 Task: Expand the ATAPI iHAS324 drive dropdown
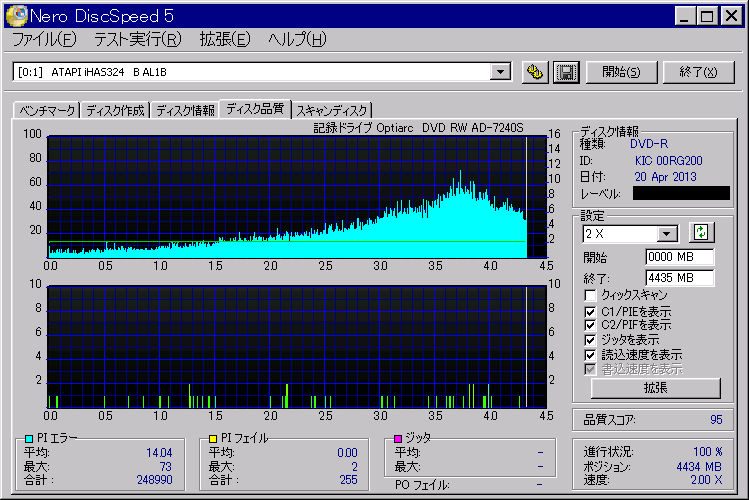coord(500,72)
